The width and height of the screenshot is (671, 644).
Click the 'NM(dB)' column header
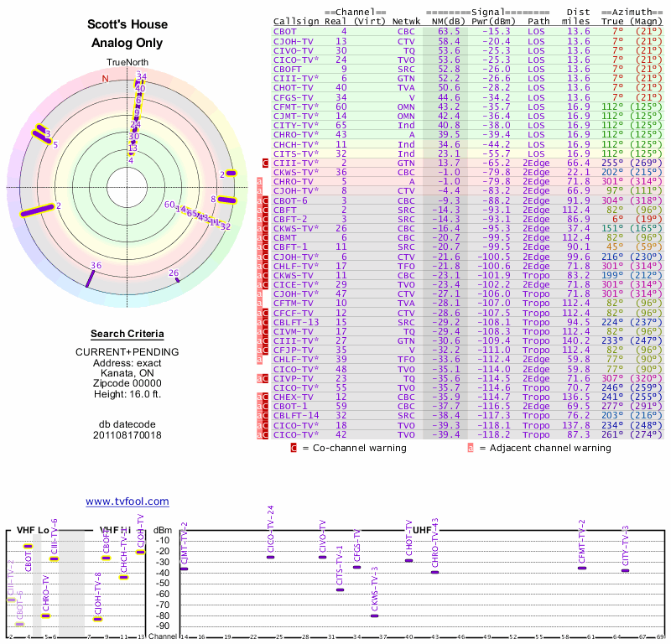449,22
